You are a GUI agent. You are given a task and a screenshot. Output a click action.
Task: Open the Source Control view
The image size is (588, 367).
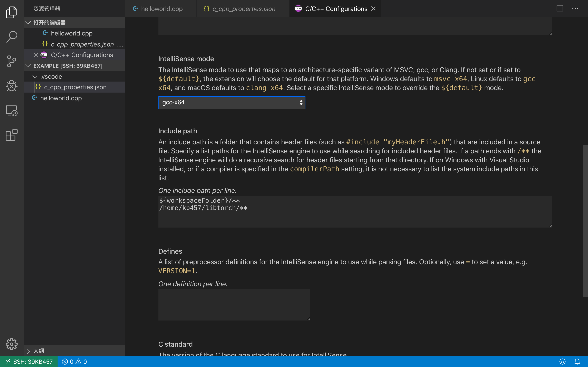[11, 61]
